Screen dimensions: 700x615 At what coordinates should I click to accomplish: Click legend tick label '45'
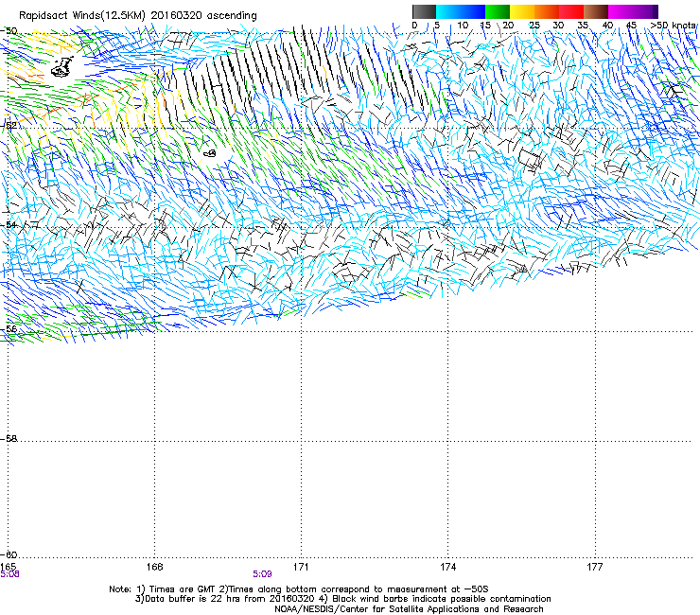(x=631, y=26)
